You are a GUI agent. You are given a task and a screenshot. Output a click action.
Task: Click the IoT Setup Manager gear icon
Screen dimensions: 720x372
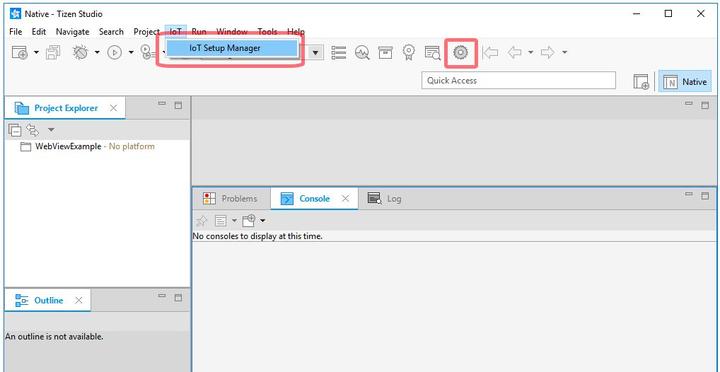point(460,53)
